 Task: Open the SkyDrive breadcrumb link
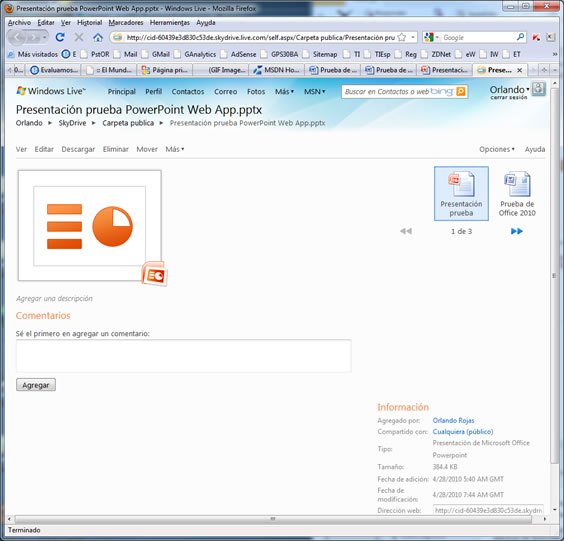point(72,123)
